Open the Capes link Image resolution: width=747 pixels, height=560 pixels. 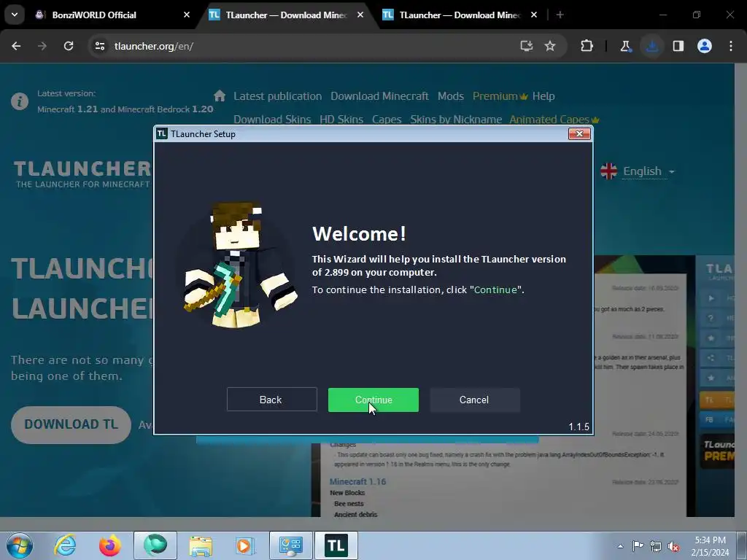click(x=387, y=119)
